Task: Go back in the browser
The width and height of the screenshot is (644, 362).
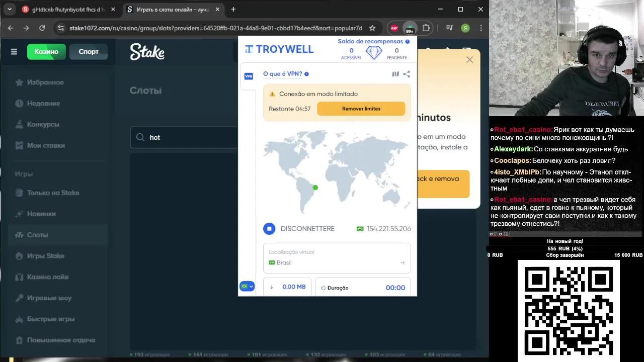Action: coord(11,28)
